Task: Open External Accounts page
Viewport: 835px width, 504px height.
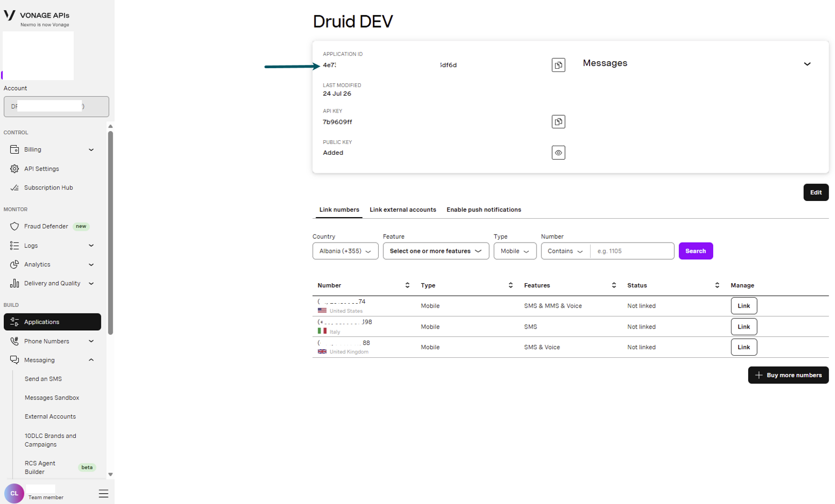Action: tap(50, 417)
